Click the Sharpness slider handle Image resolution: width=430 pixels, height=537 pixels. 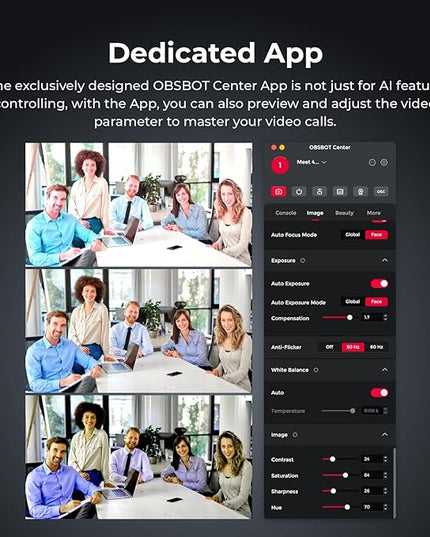point(333,491)
